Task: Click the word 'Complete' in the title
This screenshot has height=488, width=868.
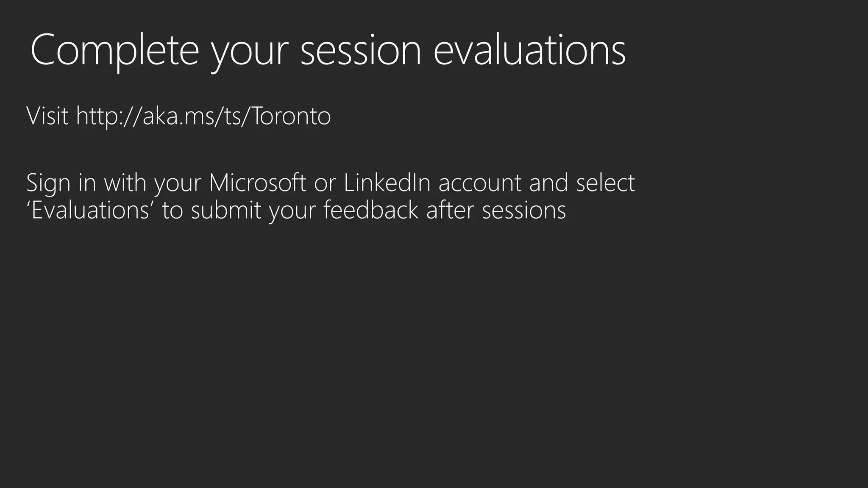Action: tap(115, 50)
